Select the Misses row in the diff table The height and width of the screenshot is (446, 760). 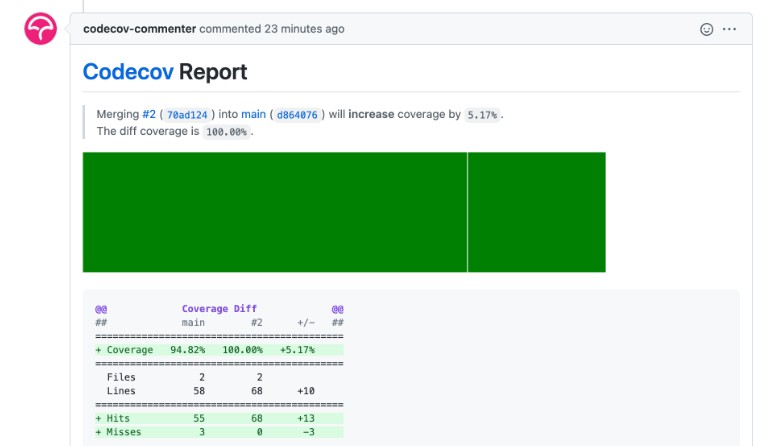[218, 432]
